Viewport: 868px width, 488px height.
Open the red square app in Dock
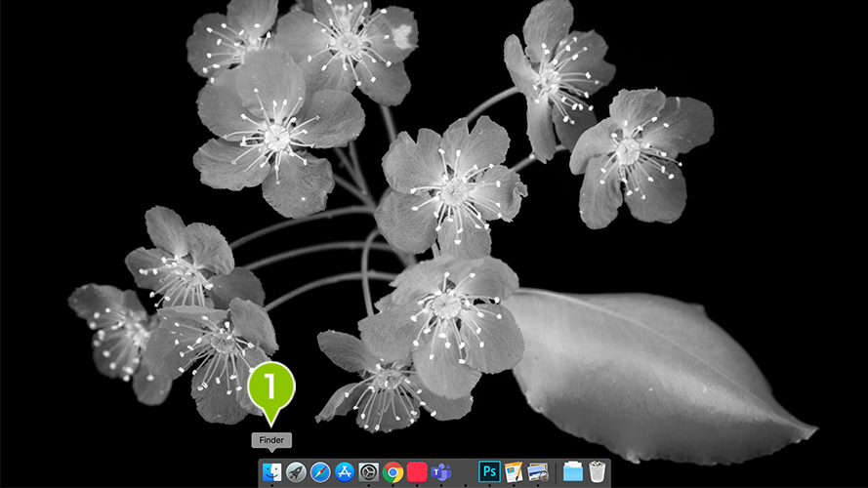coord(417,472)
